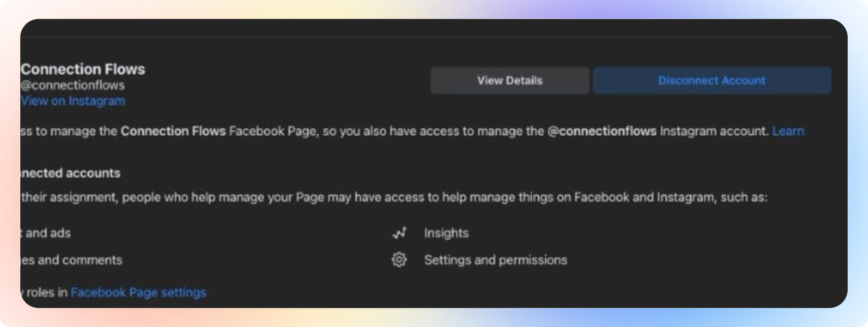The width and height of the screenshot is (868, 327).
Task: Click the bold @connectionflows mention in the description
Action: tap(602, 131)
